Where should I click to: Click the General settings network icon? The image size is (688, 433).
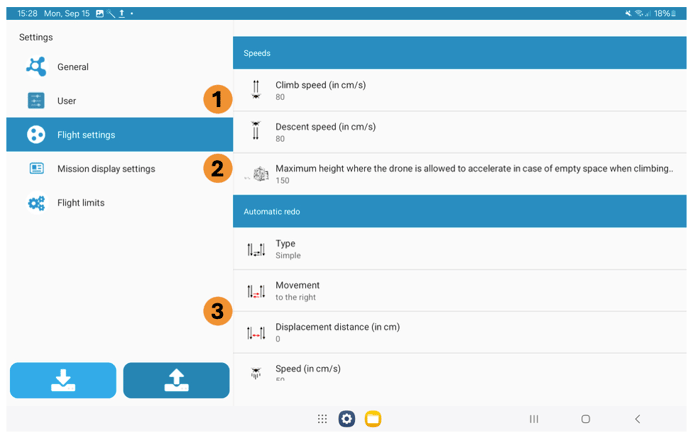pyautogui.click(x=36, y=67)
